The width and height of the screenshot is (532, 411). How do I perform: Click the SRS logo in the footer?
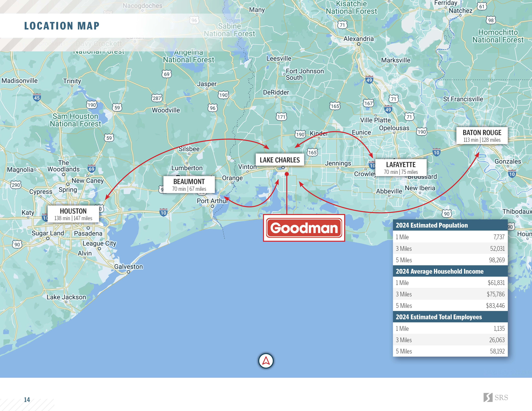pyautogui.click(x=496, y=398)
